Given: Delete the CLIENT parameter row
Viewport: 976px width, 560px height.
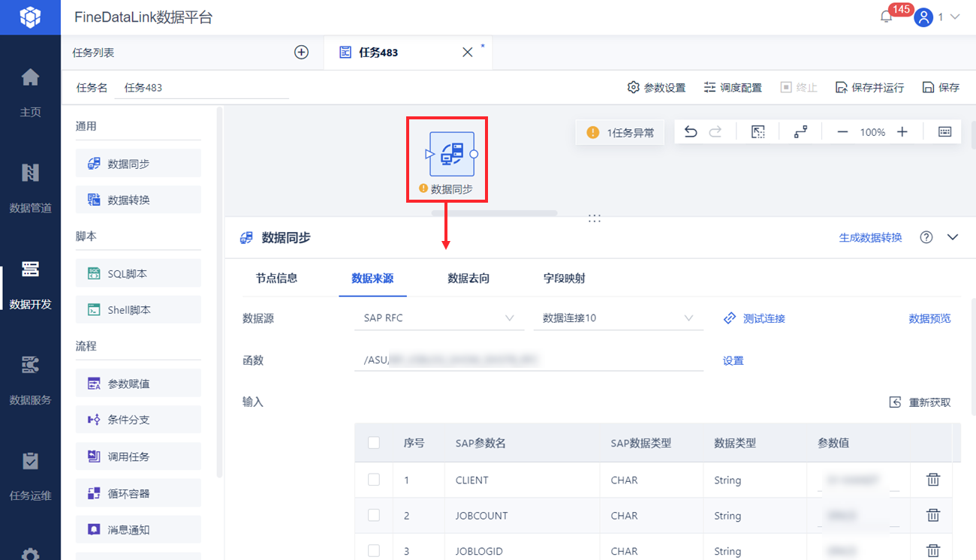Looking at the screenshot, I should click(933, 480).
